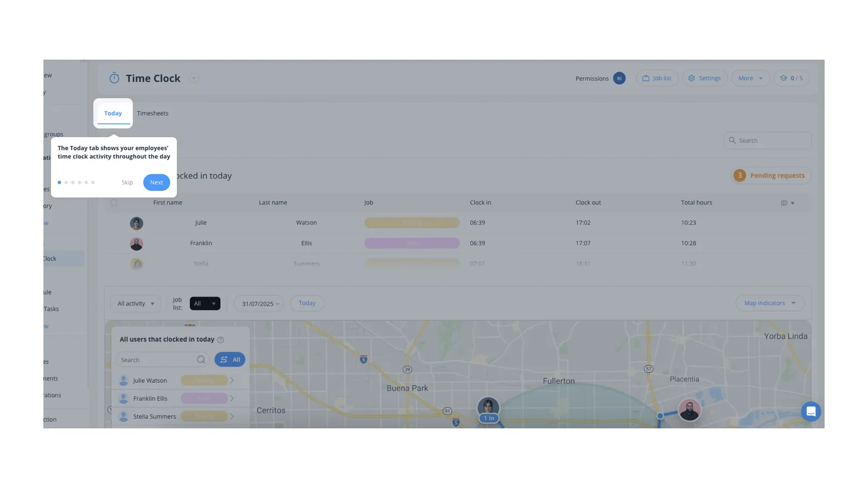Expand the Time Clock title dropdown chevron
The width and height of the screenshot is (868, 488).
(x=194, y=78)
